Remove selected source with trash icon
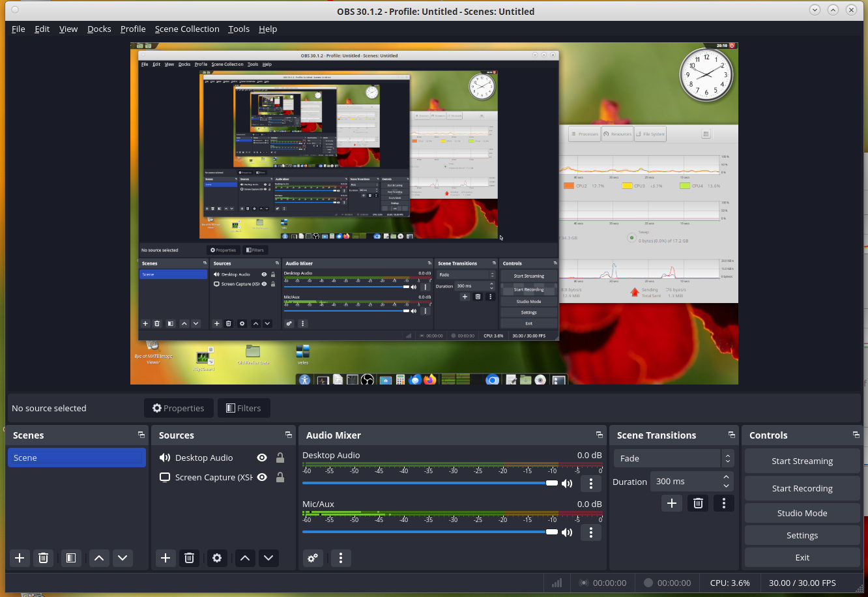Screen dimensions: 868x597 coord(189,558)
